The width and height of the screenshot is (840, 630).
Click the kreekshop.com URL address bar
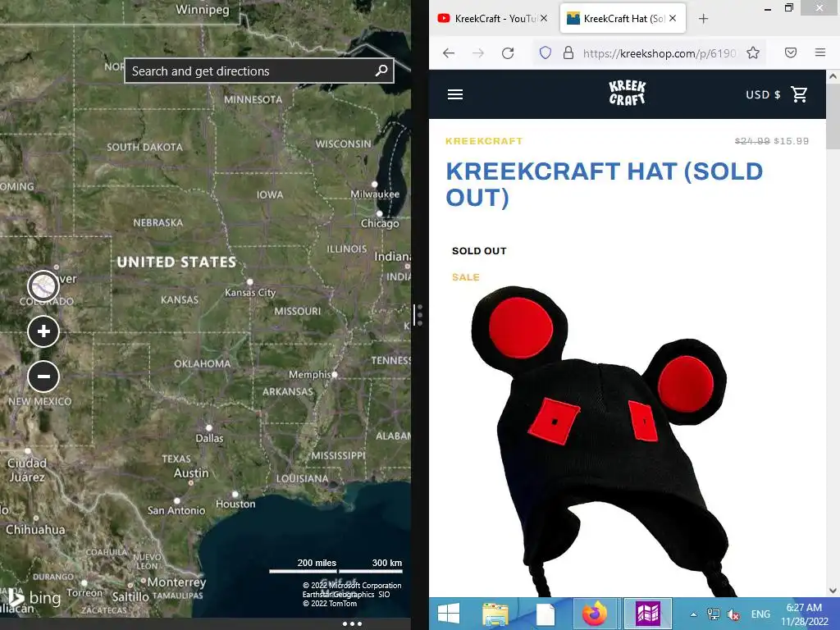[x=660, y=53]
